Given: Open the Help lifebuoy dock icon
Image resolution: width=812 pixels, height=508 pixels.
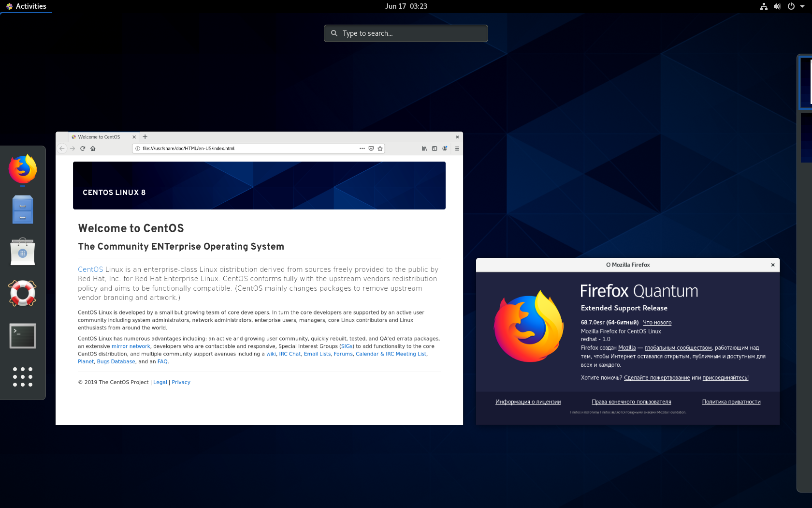Looking at the screenshot, I should [23, 293].
